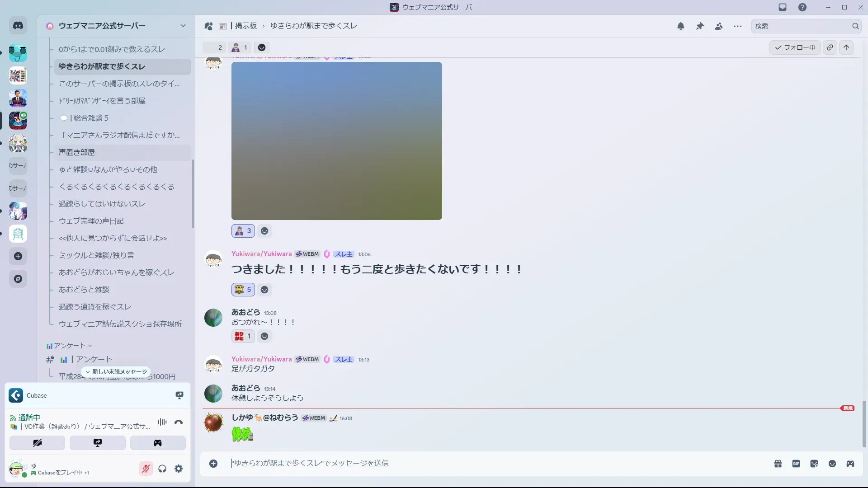This screenshot has width=868, height=488.
Task: Open Discord direct messages home
Action: click(18, 26)
